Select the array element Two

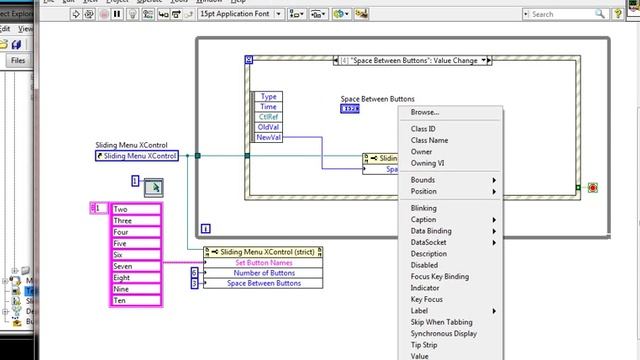[x=136, y=209]
